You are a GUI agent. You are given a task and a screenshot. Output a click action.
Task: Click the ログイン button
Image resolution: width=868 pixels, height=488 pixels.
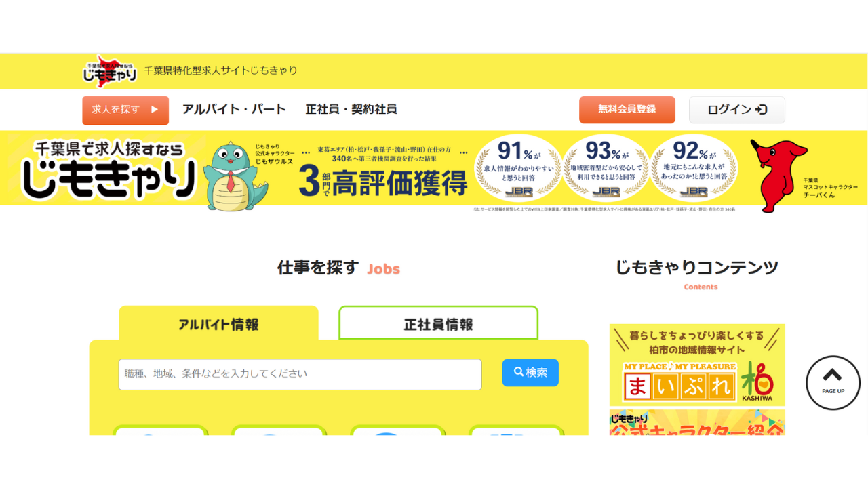(x=737, y=110)
